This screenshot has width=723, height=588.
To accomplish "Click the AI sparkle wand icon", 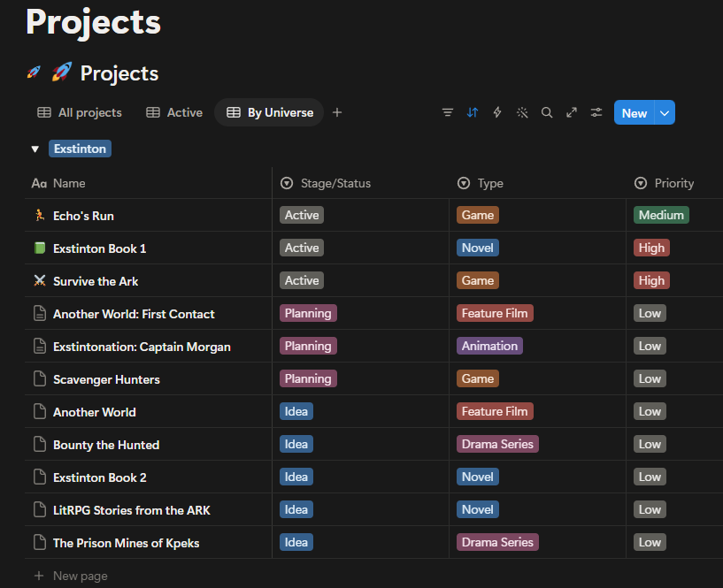I will tap(522, 112).
